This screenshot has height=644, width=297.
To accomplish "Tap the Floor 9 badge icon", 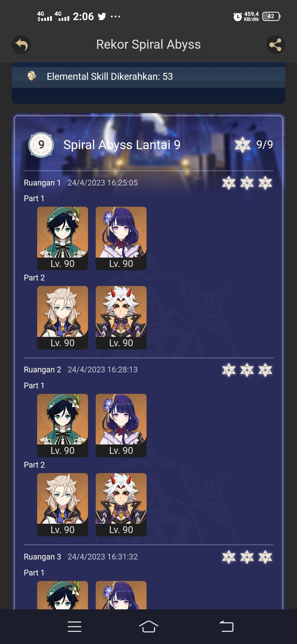I will 41,145.
